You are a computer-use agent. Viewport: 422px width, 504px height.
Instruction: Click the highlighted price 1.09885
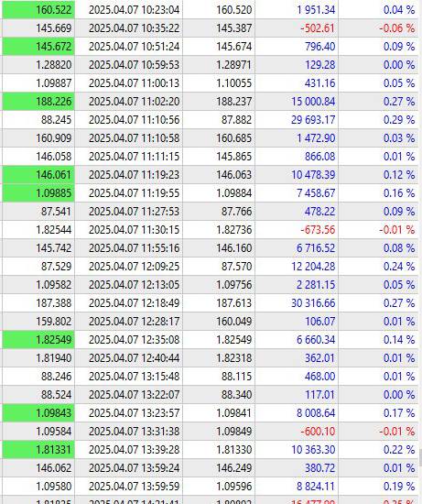[x=38, y=192]
